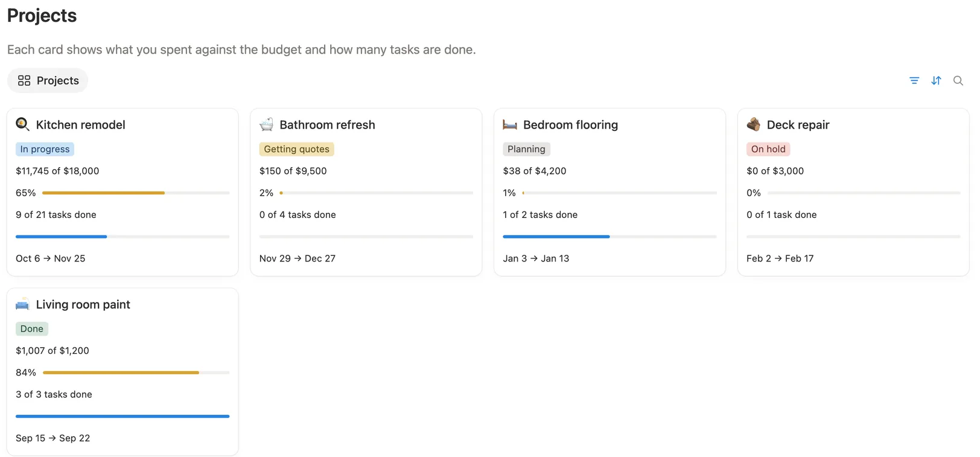Click the 65% budget progress bar
The width and height of the screenshot is (980, 457).
pyautogui.click(x=136, y=193)
